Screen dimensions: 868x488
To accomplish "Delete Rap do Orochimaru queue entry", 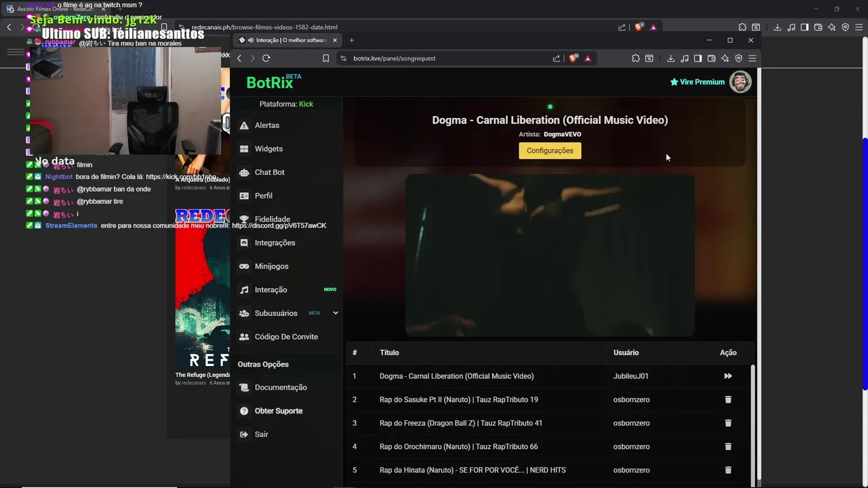I will (x=728, y=447).
